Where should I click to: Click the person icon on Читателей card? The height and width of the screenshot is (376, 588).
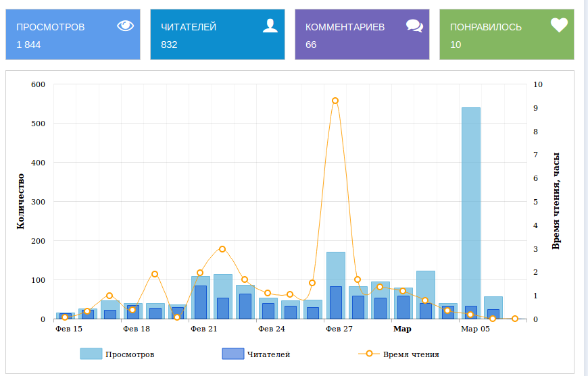pyautogui.click(x=270, y=26)
